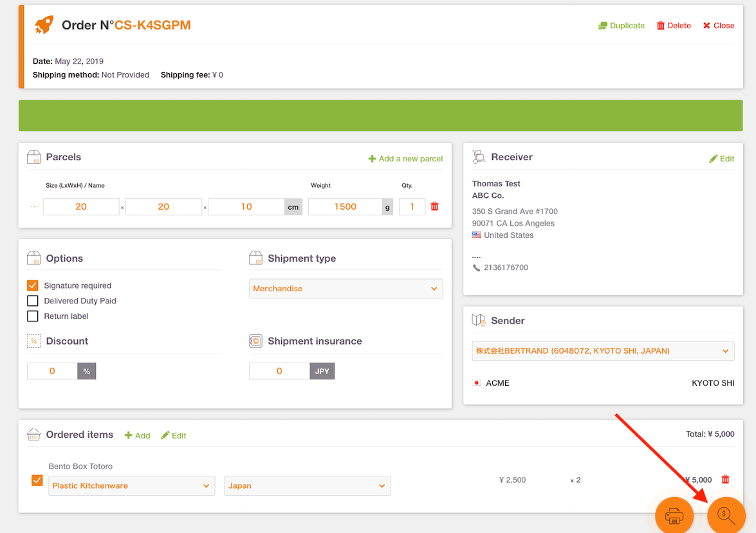Screen dimensions: 756x533
Task: Open the shipping rate search button
Action: coord(726,516)
